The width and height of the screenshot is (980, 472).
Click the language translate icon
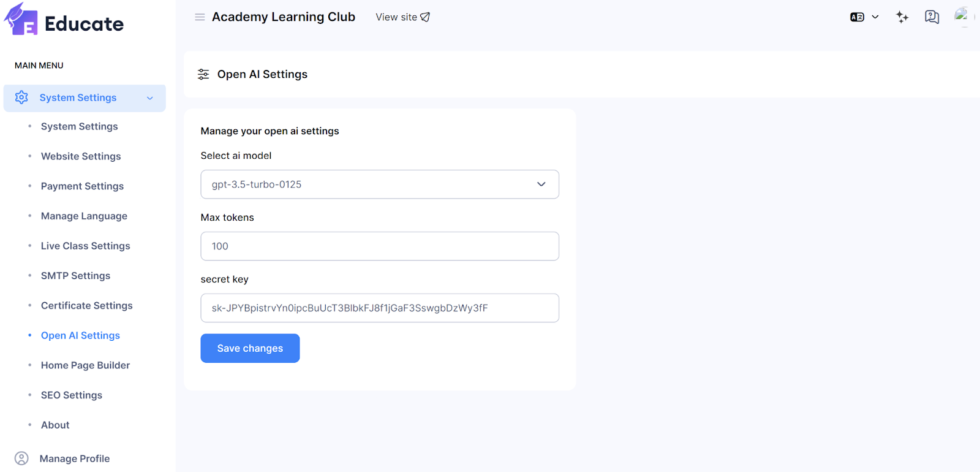[857, 17]
